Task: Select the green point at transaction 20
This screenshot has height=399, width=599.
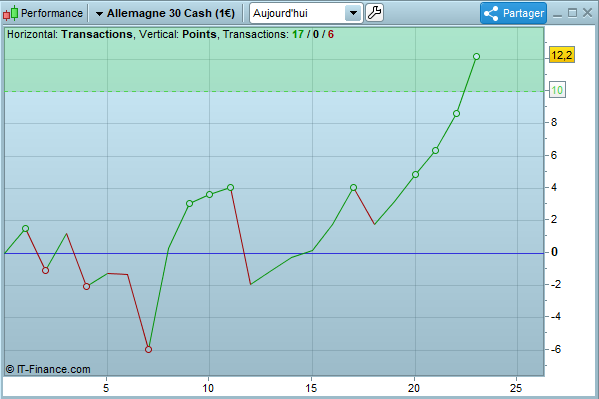Action: (415, 175)
